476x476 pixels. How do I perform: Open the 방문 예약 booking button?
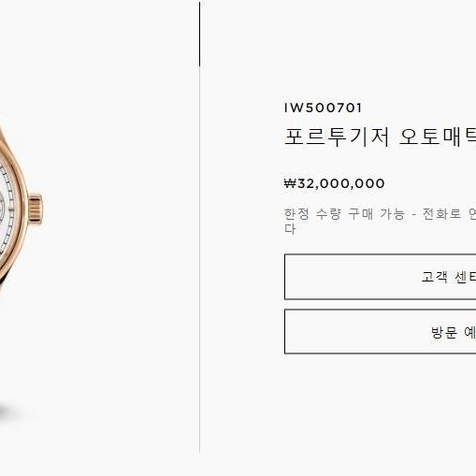(x=381, y=332)
